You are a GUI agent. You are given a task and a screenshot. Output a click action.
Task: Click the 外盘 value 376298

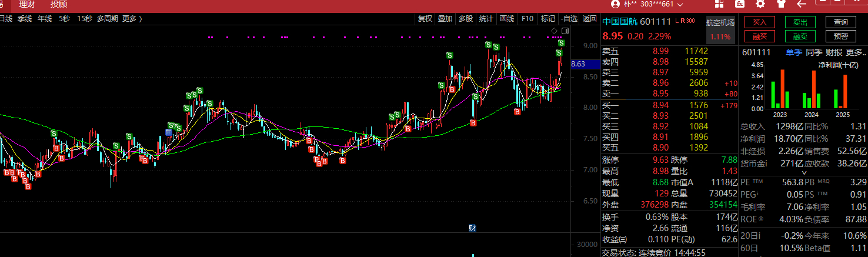pos(653,205)
